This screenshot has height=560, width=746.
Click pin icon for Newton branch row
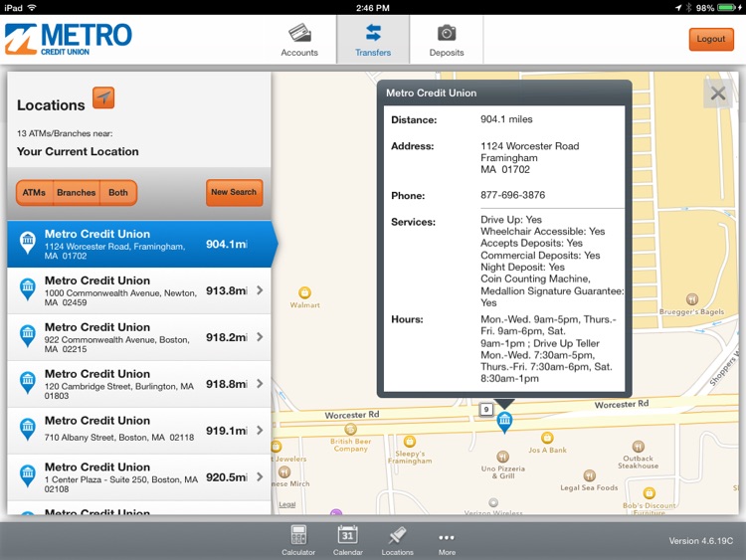tap(28, 289)
